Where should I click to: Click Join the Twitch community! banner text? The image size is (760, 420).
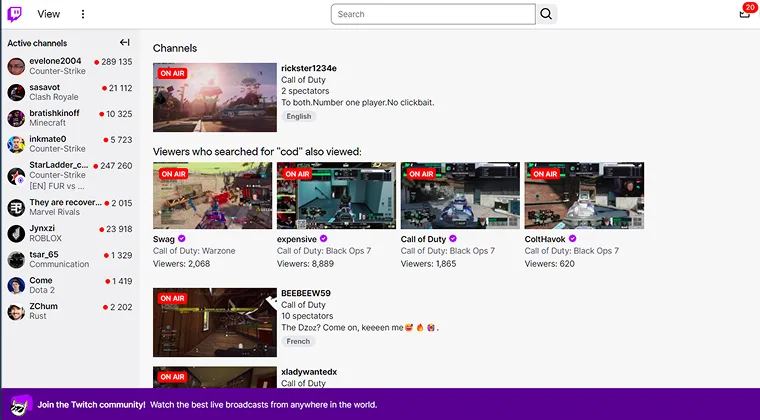(x=91, y=405)
